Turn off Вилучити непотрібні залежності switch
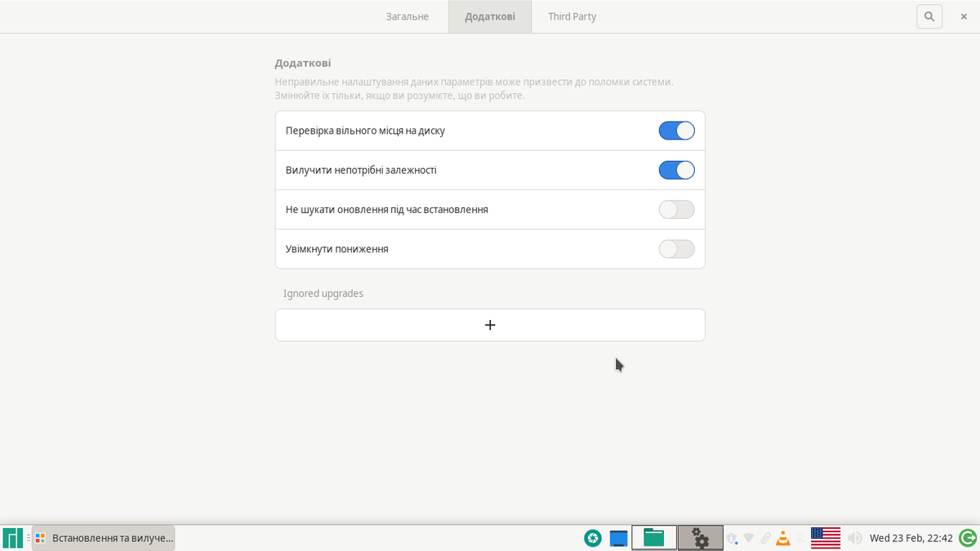 676,170
